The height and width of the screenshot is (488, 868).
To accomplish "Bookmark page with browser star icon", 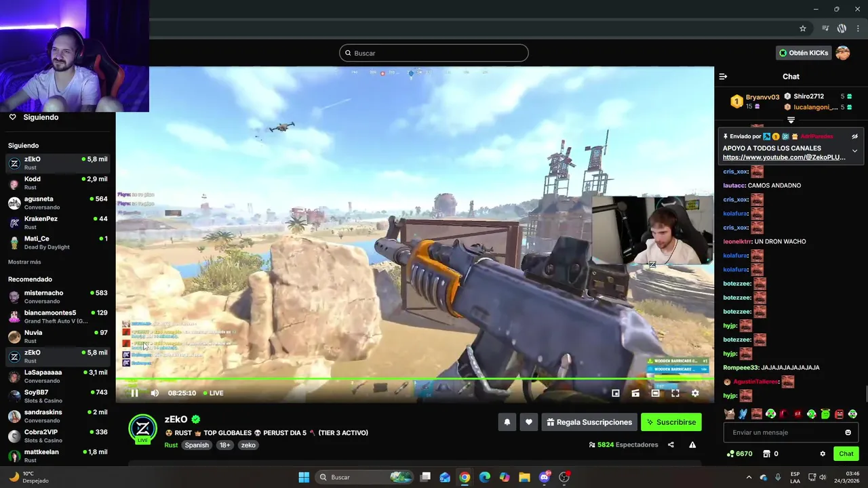I will 803,28.
